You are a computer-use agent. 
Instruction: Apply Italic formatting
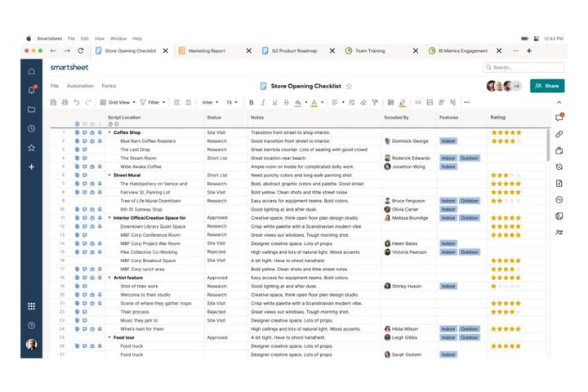263,102
